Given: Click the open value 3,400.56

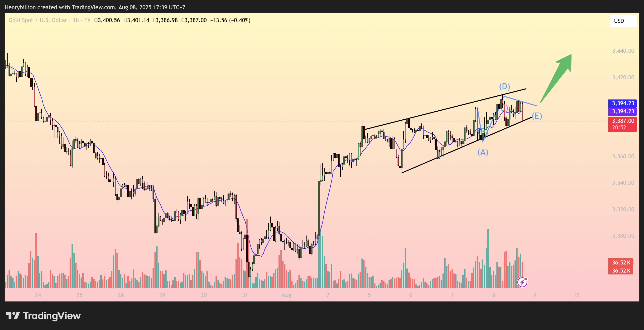Looking at the screenshot, I should (x=109, y=20).
